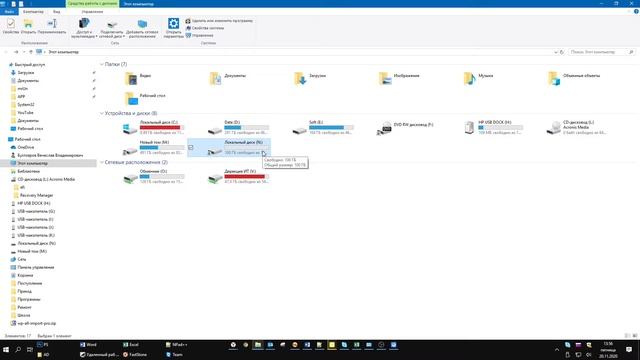
Task: Click Удалить или изменить программу
Action: (219, 20)
